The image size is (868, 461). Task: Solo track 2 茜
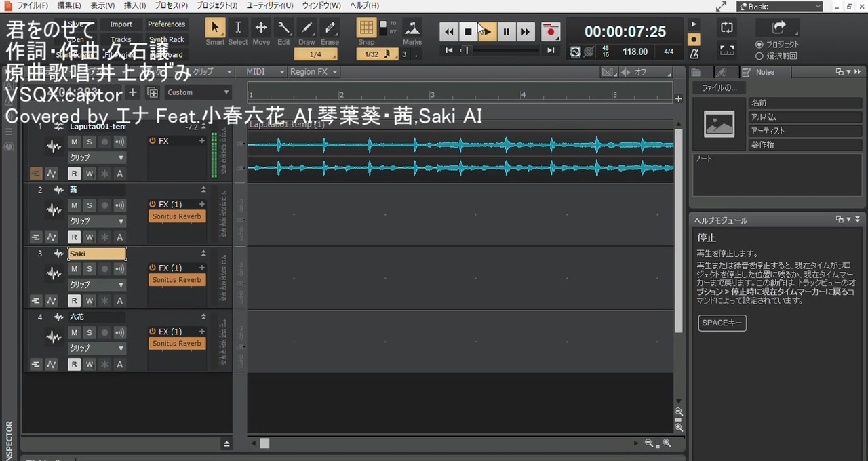(89, 205)
